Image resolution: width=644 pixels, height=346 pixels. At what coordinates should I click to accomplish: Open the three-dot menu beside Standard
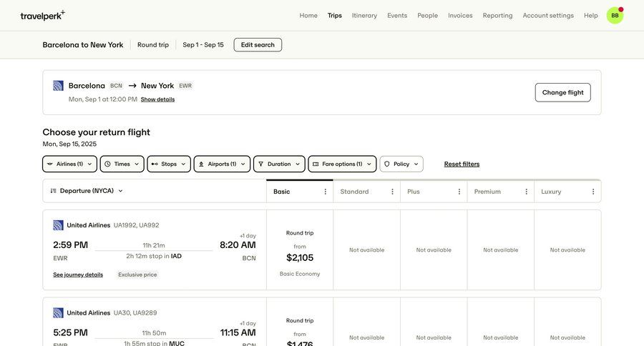(392, 192)
